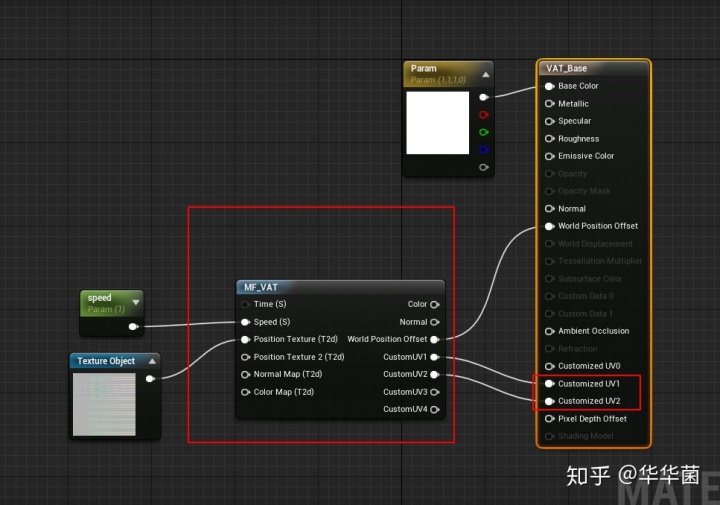Click the Customized UV2 input pin

click(549, 401)
